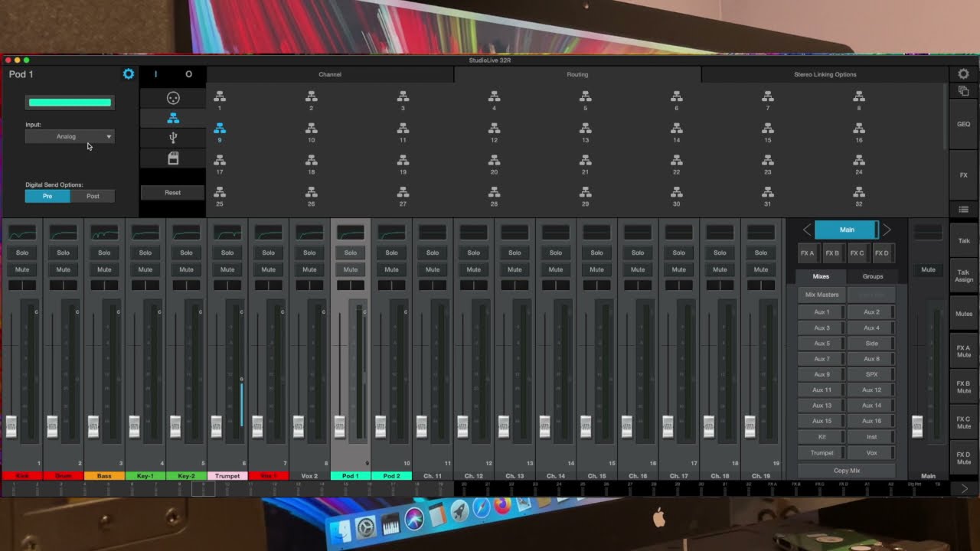Launch Siri from the Dock
The width and height of the screenshot is (980, 551).
click(414, 517)
